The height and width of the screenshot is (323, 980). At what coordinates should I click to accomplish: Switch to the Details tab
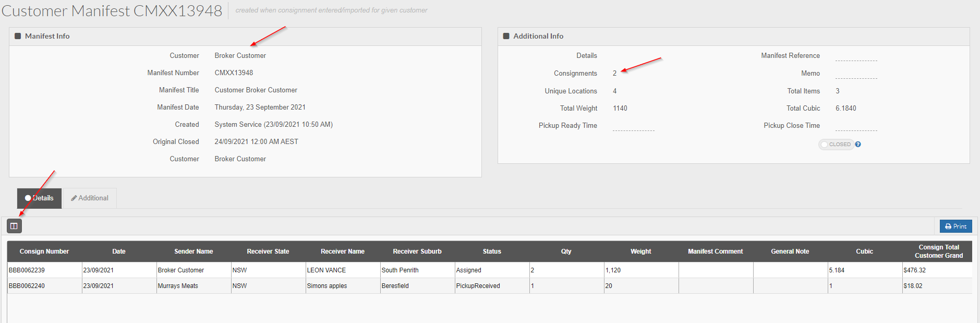tap(40, 198)
